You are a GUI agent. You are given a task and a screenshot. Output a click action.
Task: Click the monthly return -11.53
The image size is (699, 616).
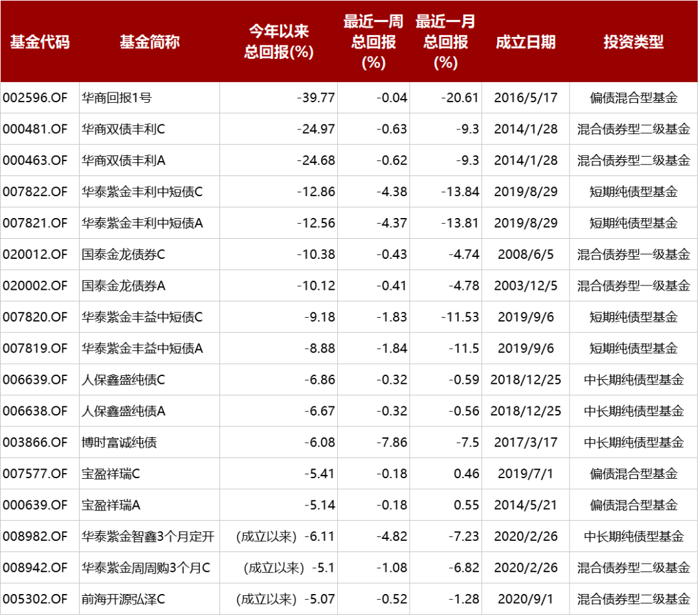(460, 317)
